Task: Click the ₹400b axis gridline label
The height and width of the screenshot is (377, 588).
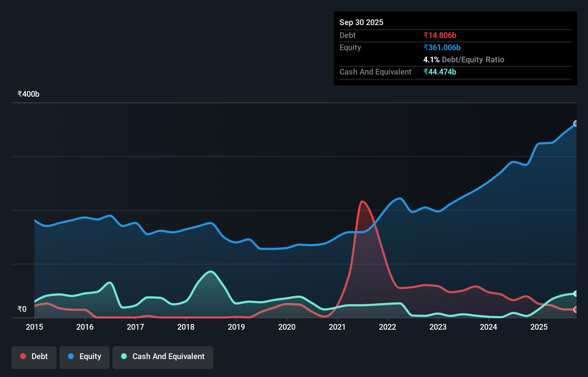Action: (x=28, y=94)
